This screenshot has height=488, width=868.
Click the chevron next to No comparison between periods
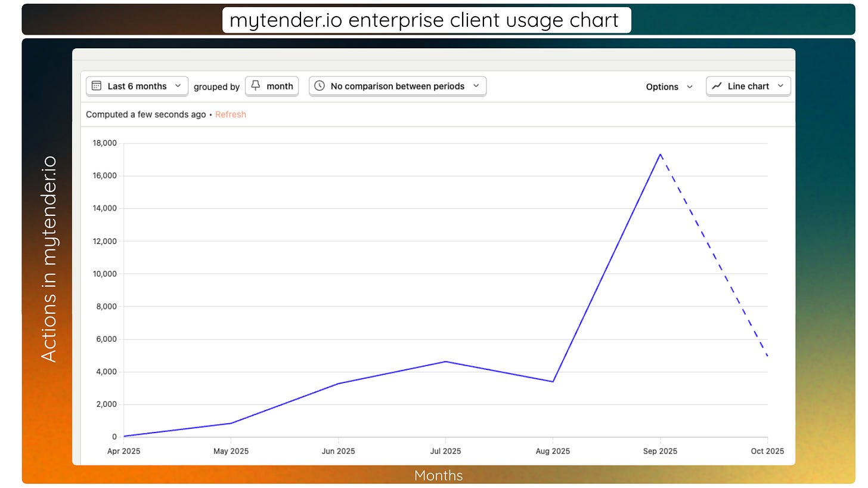(476, 86)
